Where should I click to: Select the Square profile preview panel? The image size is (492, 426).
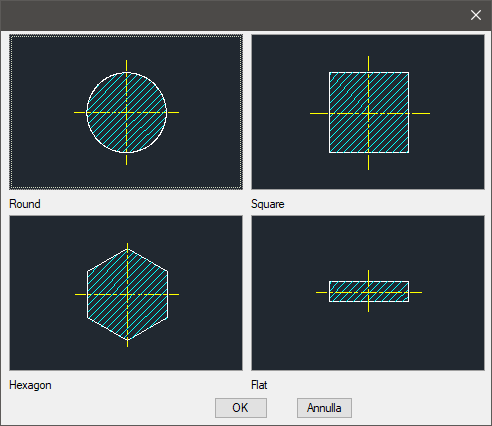(x=368, y=112)
